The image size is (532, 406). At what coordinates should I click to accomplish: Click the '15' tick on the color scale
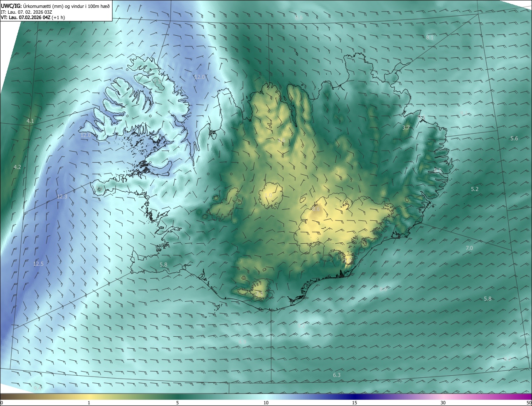click(x=355, y=403)
